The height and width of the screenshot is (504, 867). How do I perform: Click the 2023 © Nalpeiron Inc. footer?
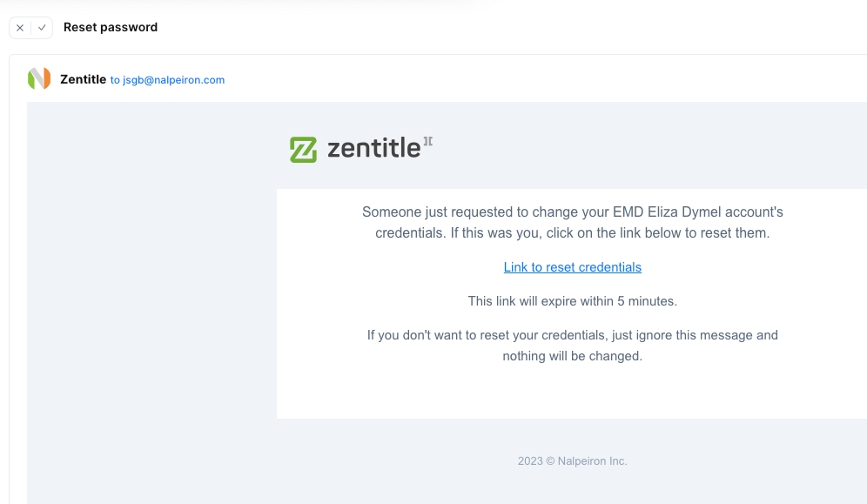tap(572, 461)
